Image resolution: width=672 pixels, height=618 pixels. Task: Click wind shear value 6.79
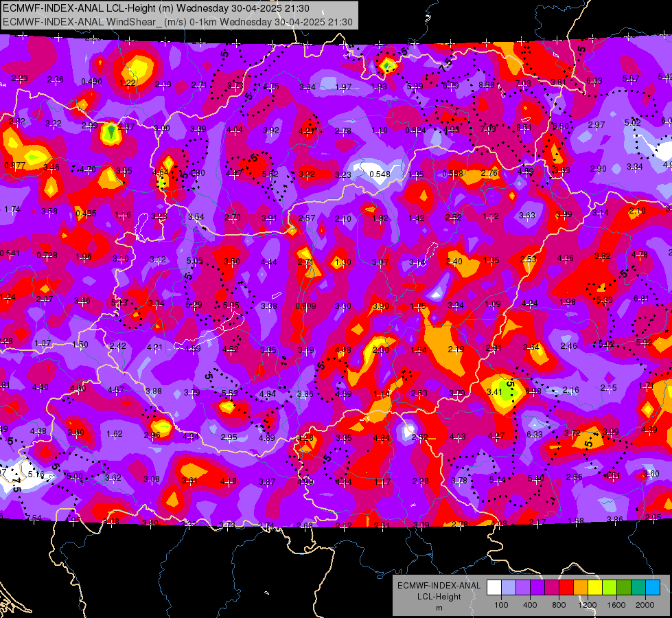point(451,86)
